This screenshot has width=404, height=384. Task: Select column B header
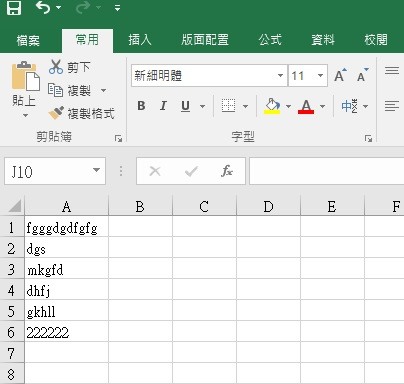tap(140, 207)
